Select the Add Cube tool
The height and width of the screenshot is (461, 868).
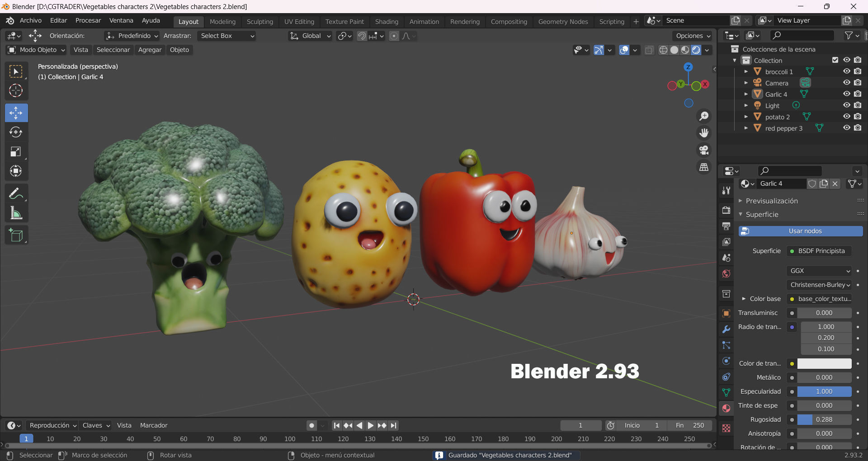(16, 235)
